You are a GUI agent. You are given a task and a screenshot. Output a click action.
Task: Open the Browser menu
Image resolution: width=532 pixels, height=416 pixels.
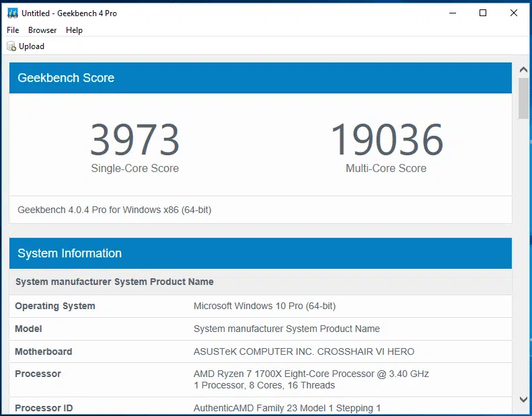[42, 30]
